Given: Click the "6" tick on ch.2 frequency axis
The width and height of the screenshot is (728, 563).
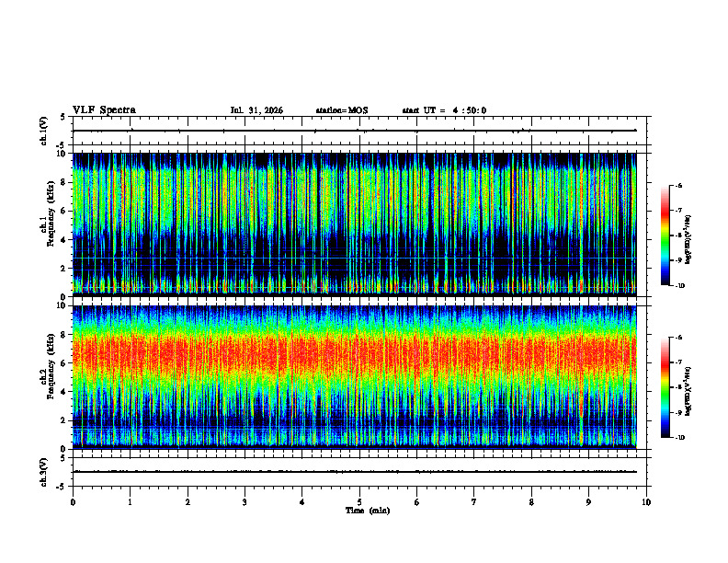Looking at the screenshot, I should (x=64, y=363).
